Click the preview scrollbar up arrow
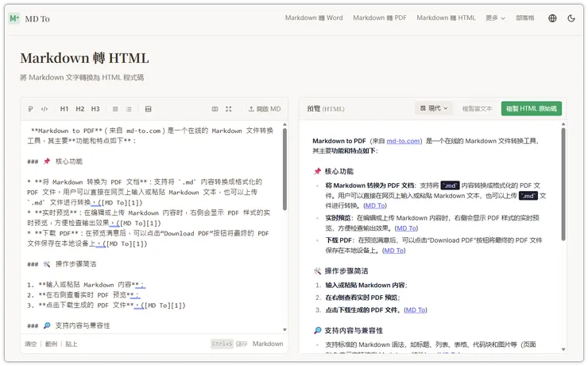This screenshot has width=588, height=366. click(563, 124)
